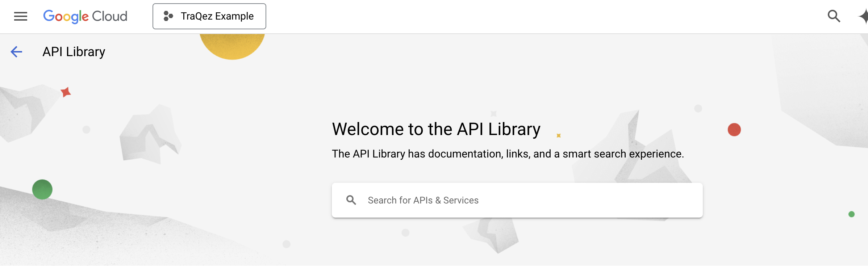Click the magnifier inside the API search box
The height and width of the screenshot is (269, 868).
351,200
